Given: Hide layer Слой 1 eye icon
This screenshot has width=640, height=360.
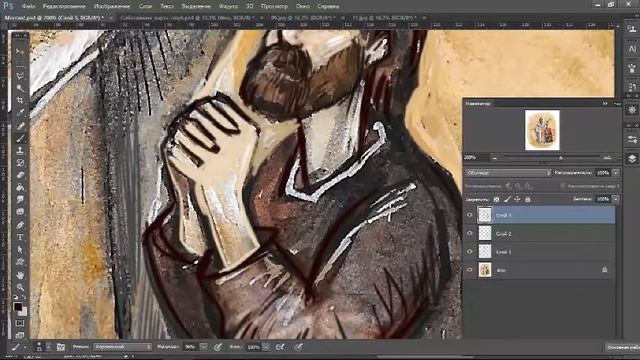Looking at the screenshot, I should tap(469, 252).
